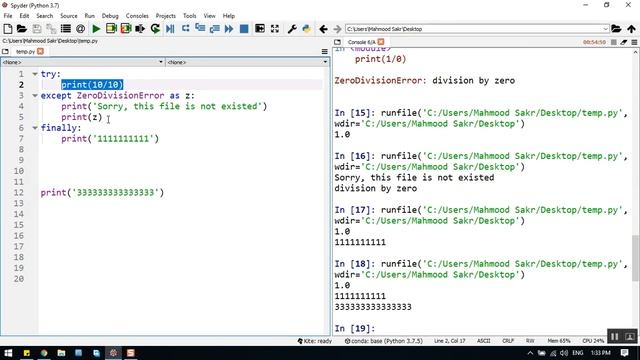640x360 pixels.
Task: Open the Source menu
Action: click(x=69, y=16)
